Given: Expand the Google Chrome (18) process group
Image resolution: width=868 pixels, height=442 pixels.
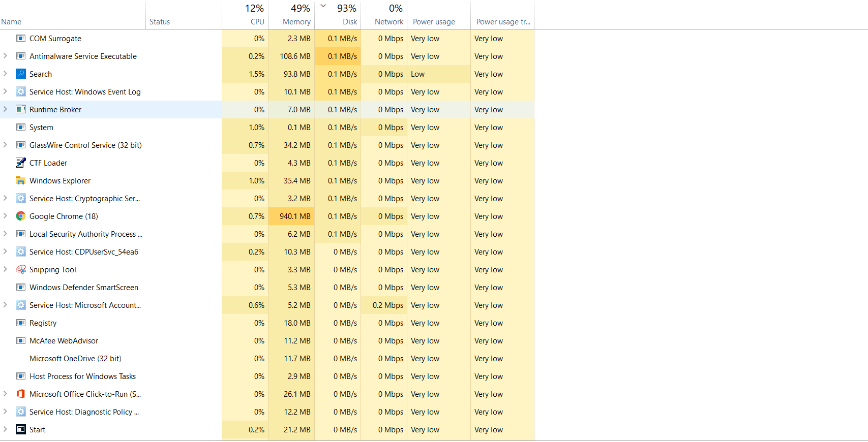Looking at the screenshot, I should click(x=5, y=216).
